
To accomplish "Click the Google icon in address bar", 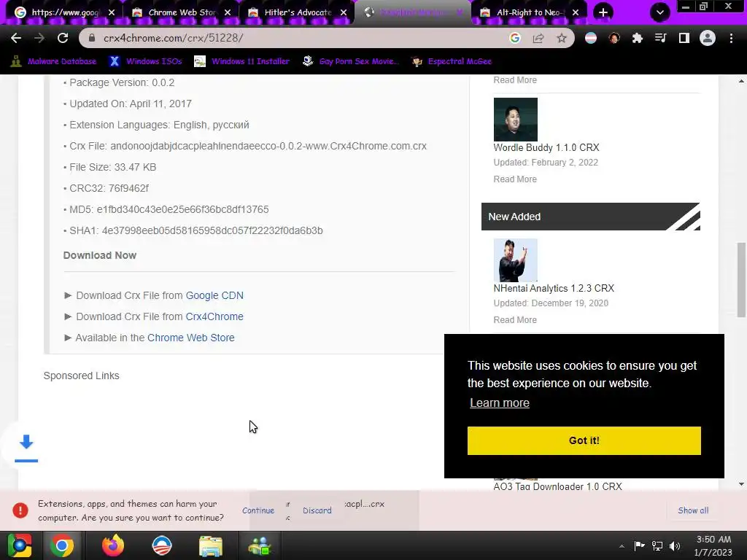I will [515, 38].
